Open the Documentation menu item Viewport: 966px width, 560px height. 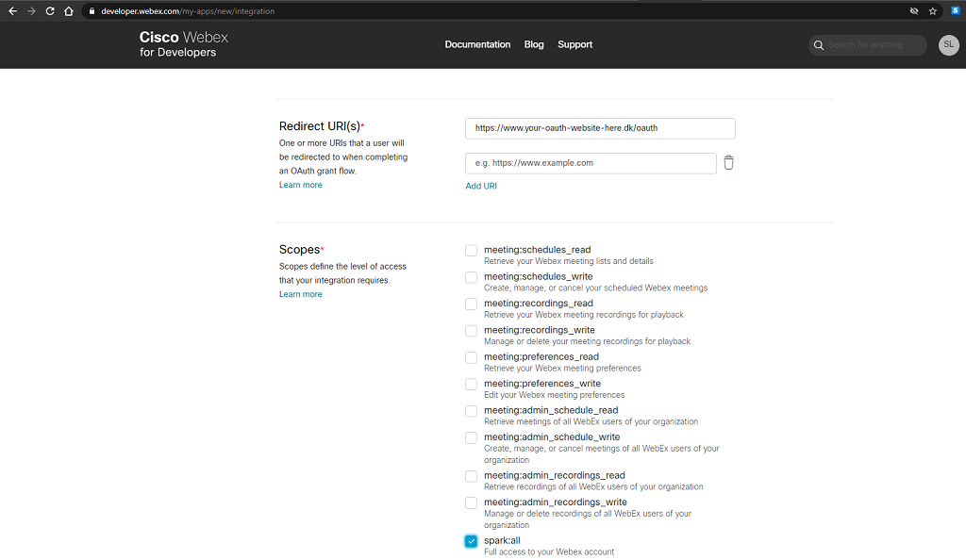pyautogui.click(x=477, y=44)
